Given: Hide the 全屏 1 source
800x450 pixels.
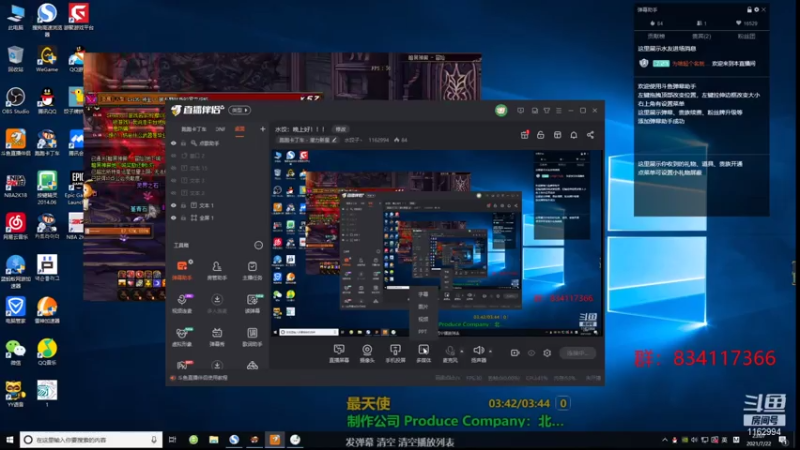Looking at the screenshot, I should [173, 218].
